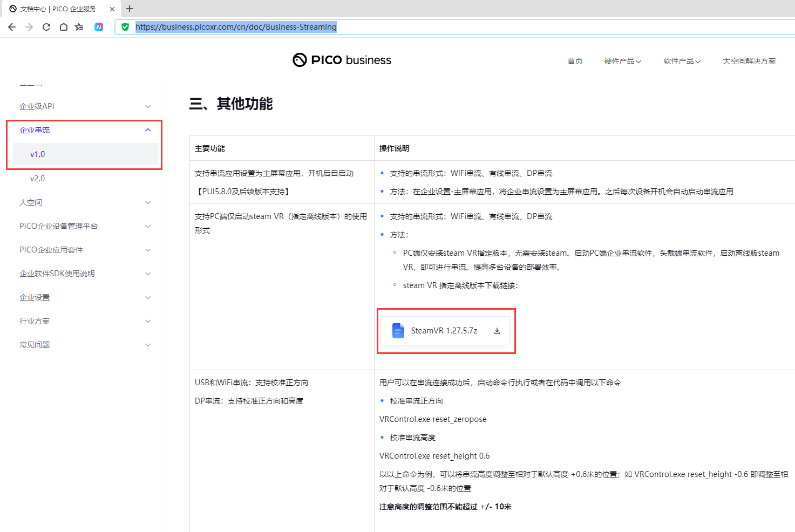The width and height of the screenshot is (795, 532).
Task: Open the v1.0 document page
Action: tap(85, 154)
